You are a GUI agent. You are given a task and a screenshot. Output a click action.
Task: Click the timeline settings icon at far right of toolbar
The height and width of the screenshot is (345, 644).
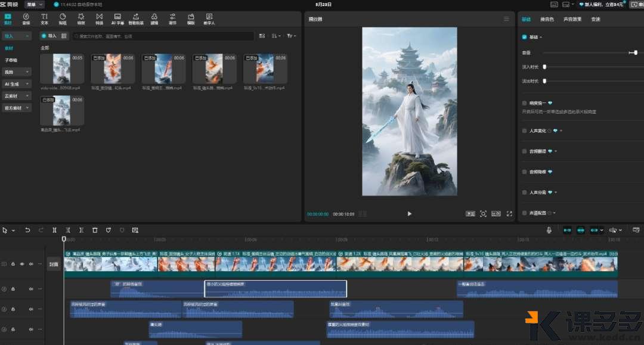(x=636, y=230)
